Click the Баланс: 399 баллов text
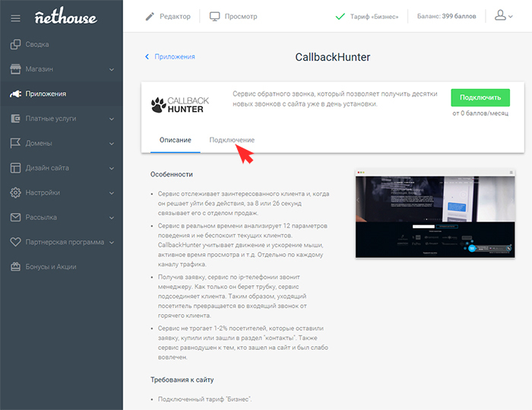Screen dimensions: 532x410 point(447,16)
